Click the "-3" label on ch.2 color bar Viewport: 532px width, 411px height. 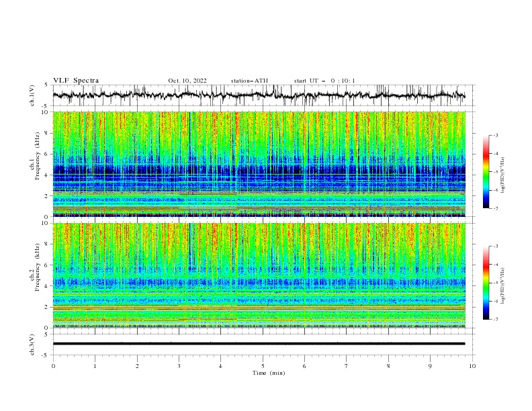[495, 246]
